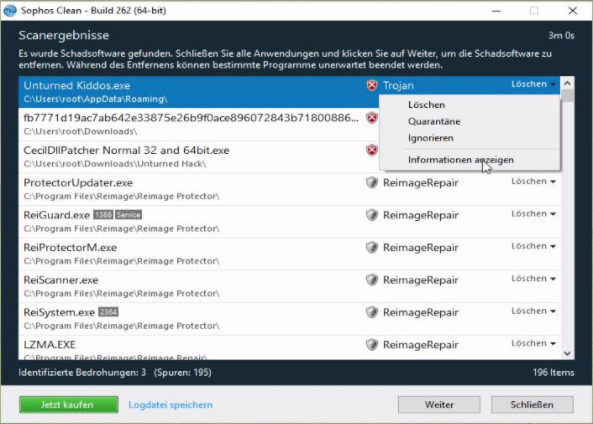Choose Quarantäne in the context menu

[469, 121]
